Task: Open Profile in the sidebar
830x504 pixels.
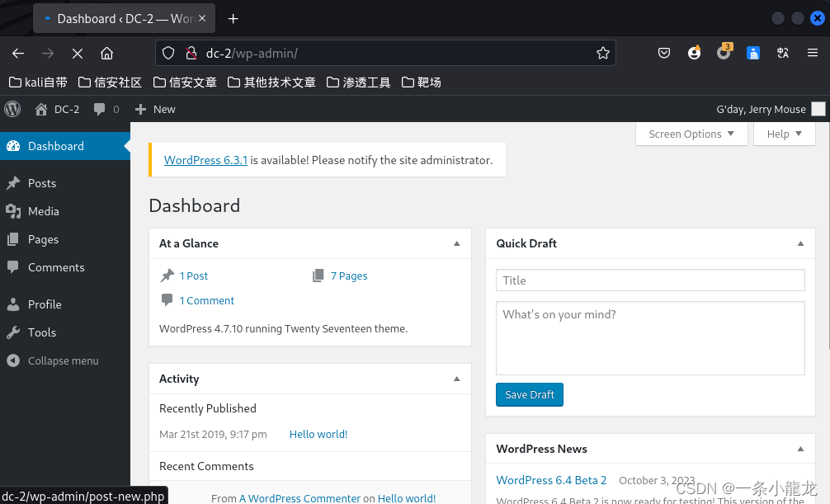Action: point(65,304)
